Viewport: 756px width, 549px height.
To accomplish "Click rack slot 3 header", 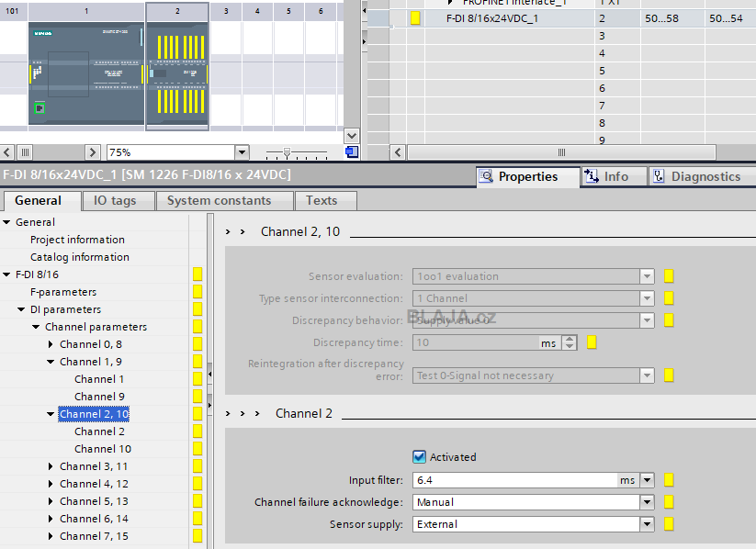I will 226,11.
